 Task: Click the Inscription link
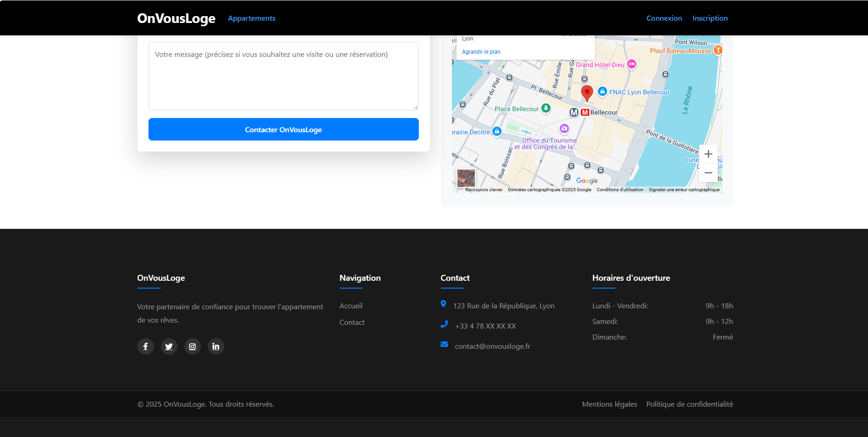710,18
